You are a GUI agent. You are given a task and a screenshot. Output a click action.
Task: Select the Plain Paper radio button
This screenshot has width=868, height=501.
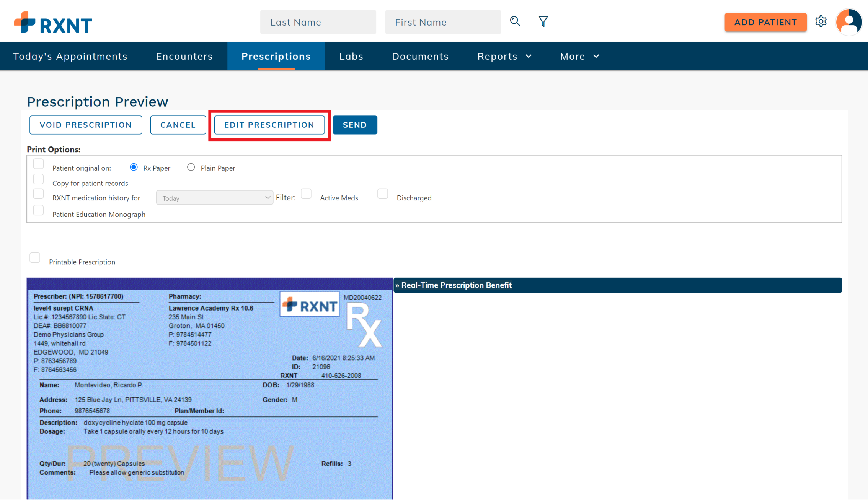(x=191, y=167)
